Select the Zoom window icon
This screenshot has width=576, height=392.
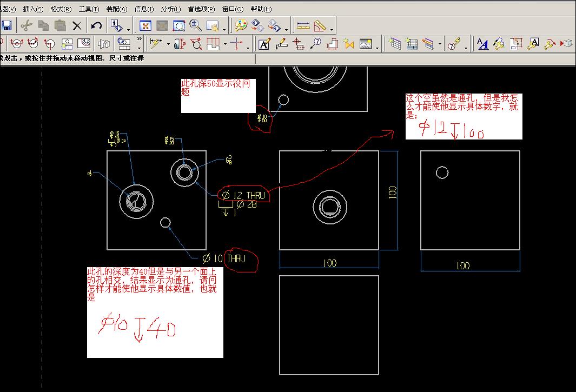click(179, 26)
